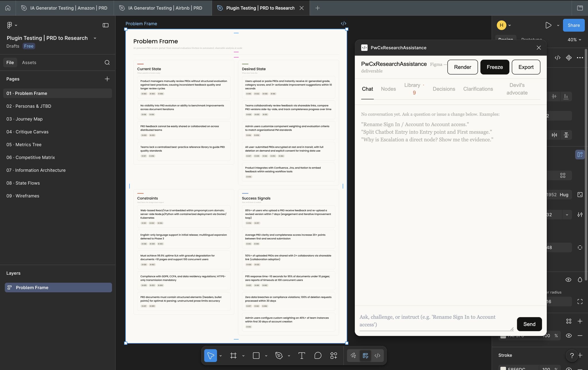588x370 pixels.
Task: Click the Render button
Action: [462, 67]
